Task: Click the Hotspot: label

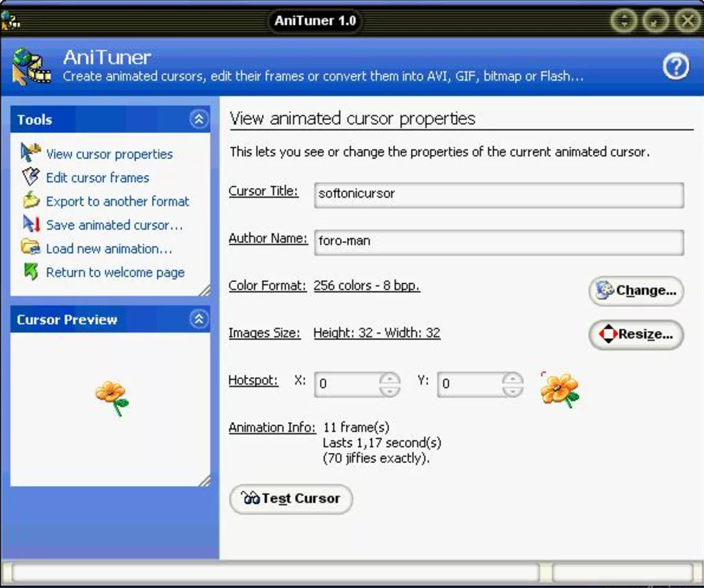Action: [x=253, y=380]
